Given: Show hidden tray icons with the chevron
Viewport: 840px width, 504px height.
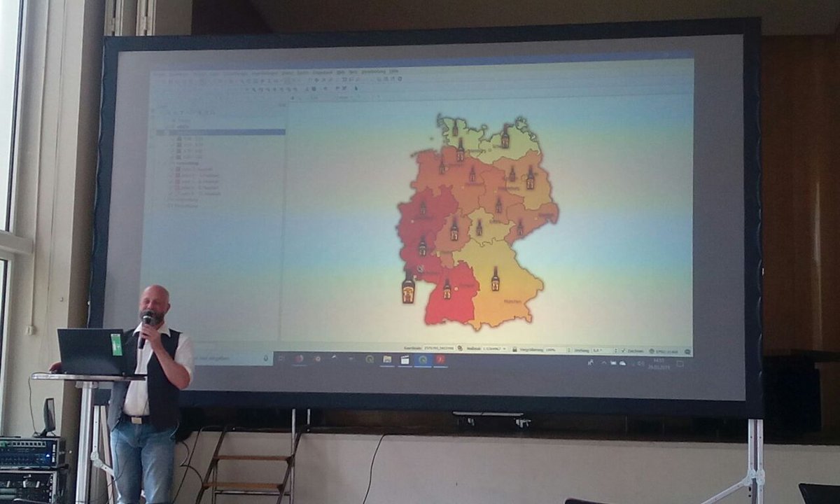Looking at the screenshot, I should point(603,363).
